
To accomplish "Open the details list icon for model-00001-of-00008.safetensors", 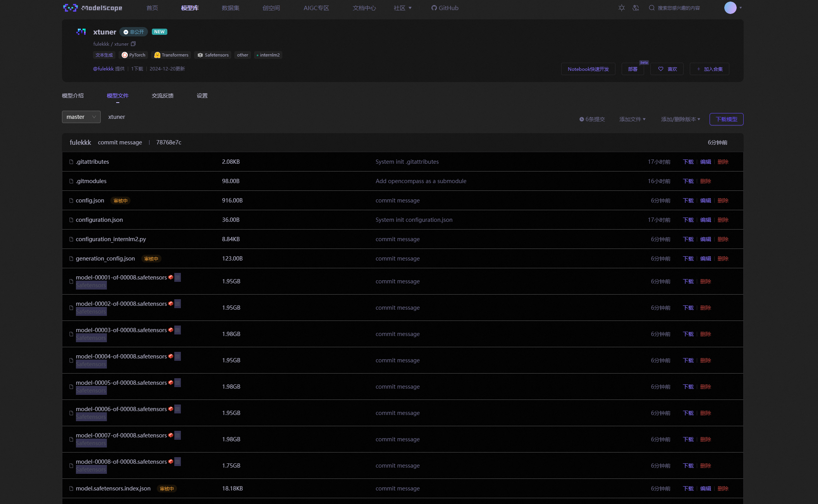I will [x=177, y=277].
